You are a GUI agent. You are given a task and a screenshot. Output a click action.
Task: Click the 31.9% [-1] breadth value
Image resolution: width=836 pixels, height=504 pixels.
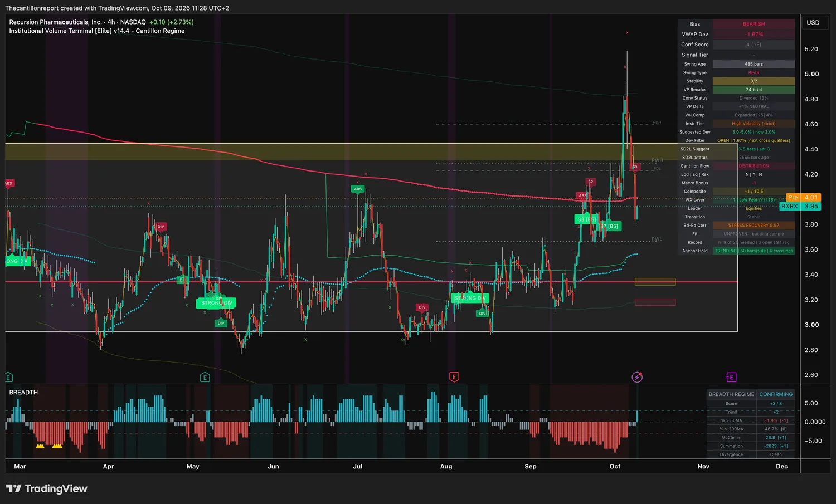pyautogui.click(x=776, y=420)
